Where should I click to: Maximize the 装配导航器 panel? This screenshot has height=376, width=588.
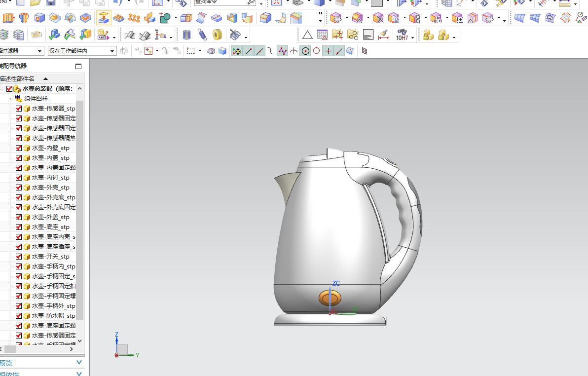click(78, 67)
